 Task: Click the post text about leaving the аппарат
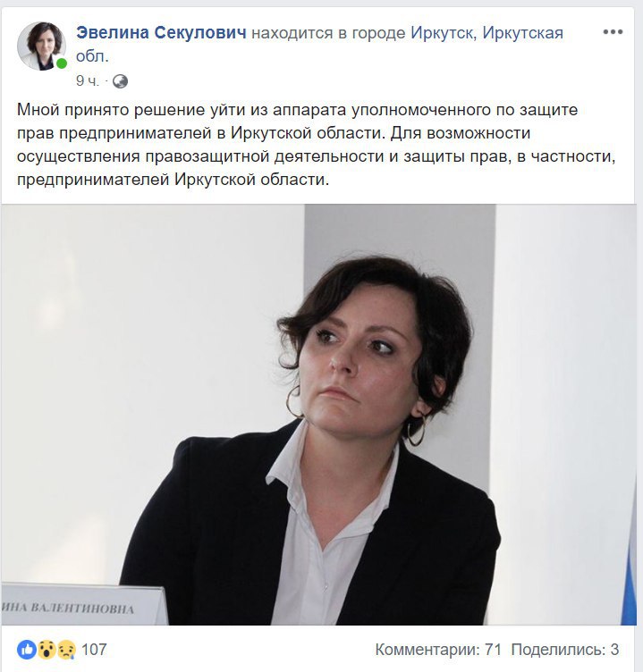[x=317, y=145]
